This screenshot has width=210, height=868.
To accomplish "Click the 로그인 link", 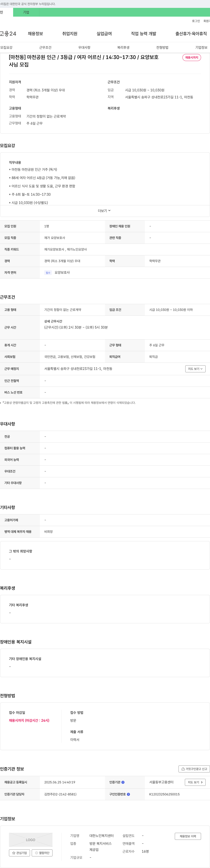I will coord(196,21).
